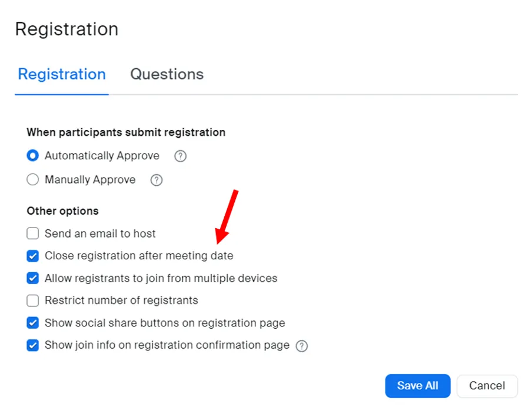
Task: Uncheck Show social share buttons checkbox
Action: (33, 323)
